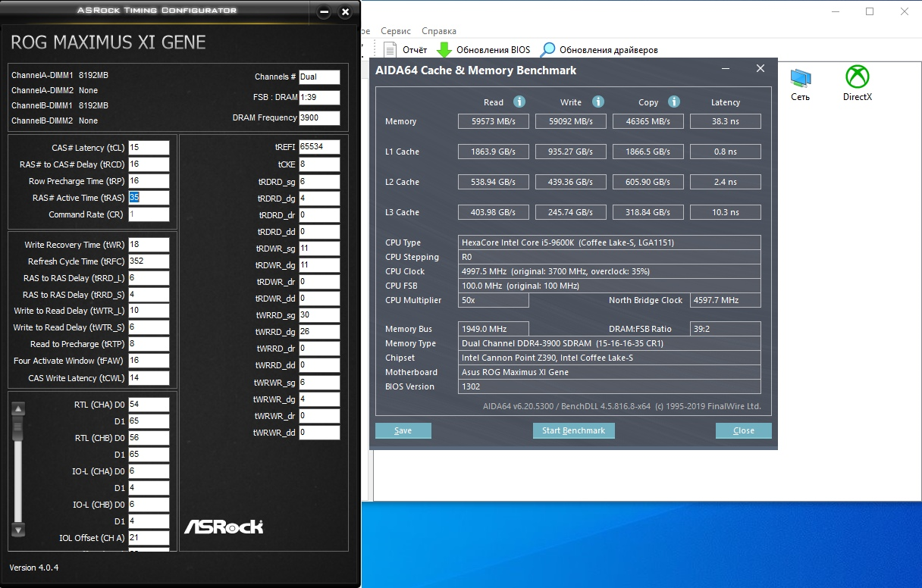The width and height of the screenshot is (922, 588).
Task: Click the L1 Cache Read value 1863.9 GB/s
Action: click(x=493, y=152)
